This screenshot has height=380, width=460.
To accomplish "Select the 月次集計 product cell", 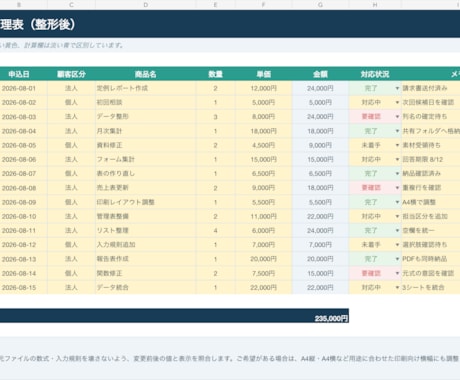I will click(x=146, y=131).
